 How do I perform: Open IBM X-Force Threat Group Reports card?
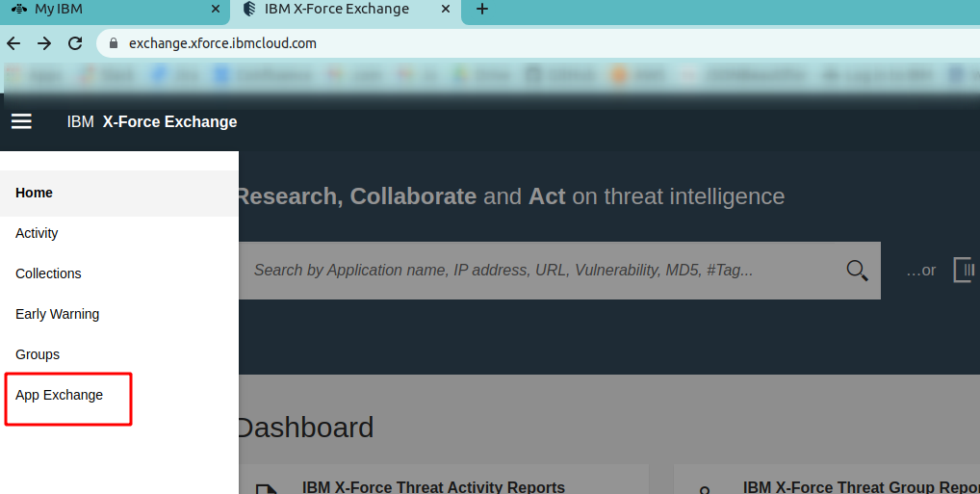coord(827,480)
